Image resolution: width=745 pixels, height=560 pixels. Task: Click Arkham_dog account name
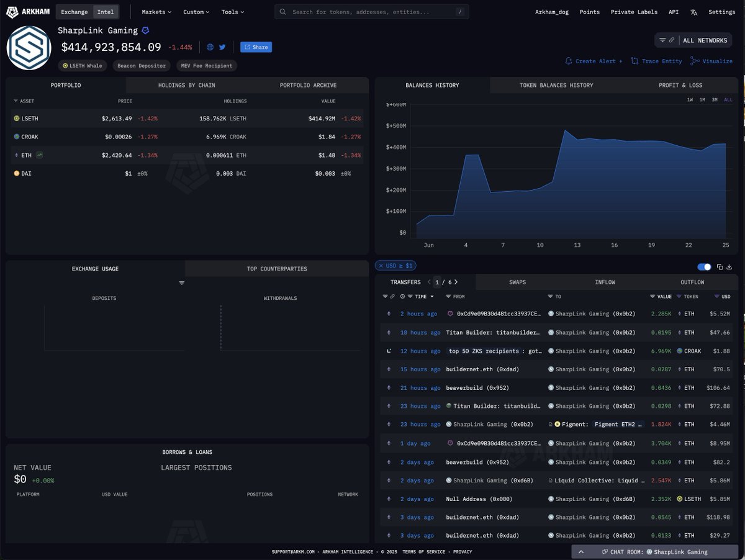[x=552, y=12]
